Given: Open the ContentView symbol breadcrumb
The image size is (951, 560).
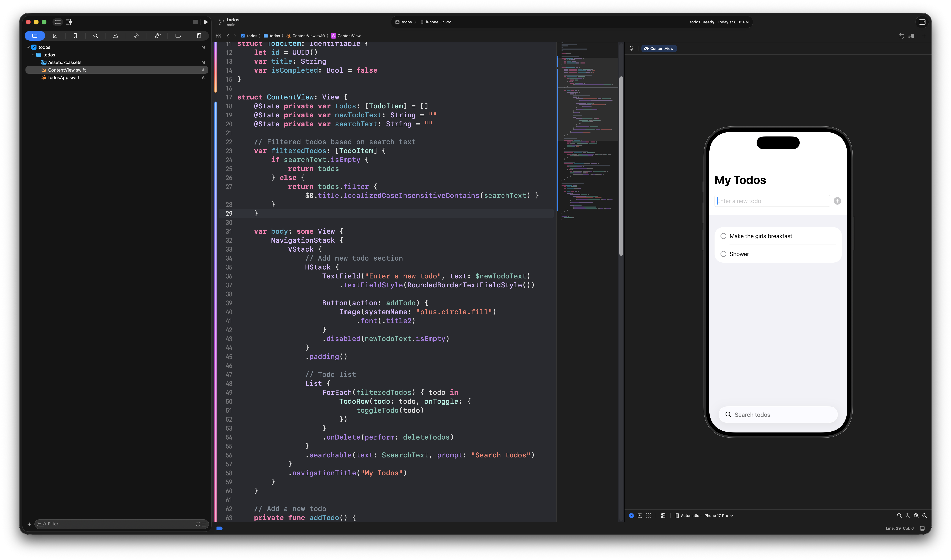Looking at the screenshot, I should pyautogui.click(x=346, y=36).
